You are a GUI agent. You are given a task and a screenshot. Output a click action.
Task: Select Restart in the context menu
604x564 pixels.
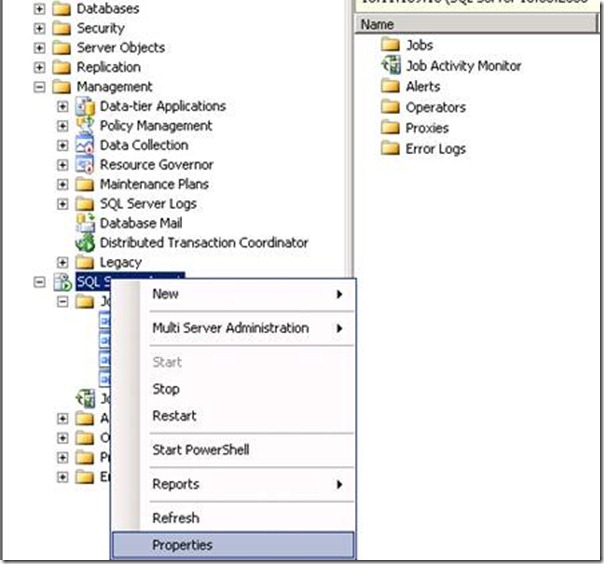[174, 416]
